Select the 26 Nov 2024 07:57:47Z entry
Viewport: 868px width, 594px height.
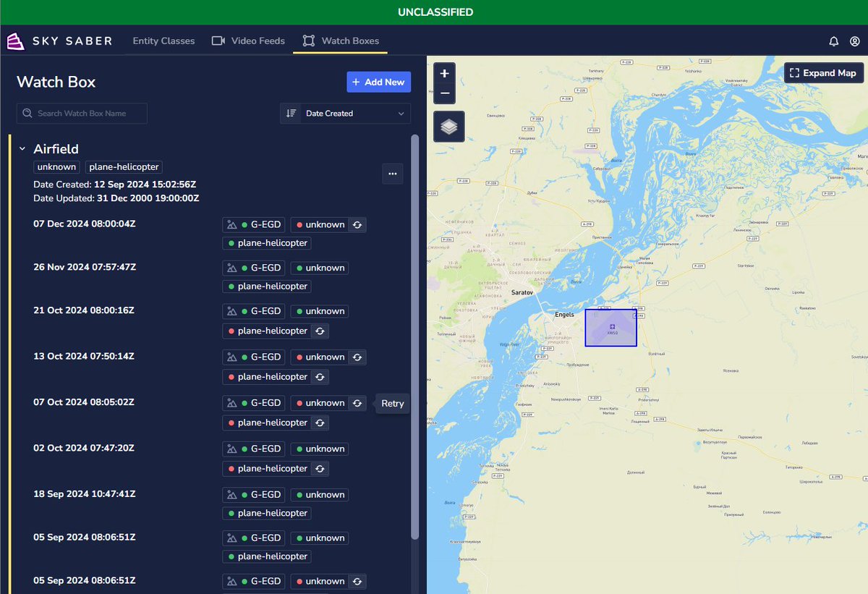[85, 267]
